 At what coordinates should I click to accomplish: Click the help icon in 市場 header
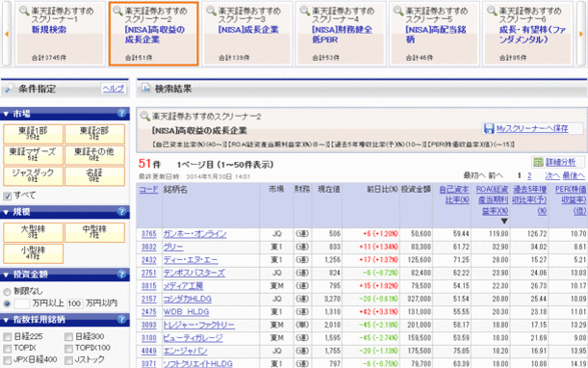[121, 113]
